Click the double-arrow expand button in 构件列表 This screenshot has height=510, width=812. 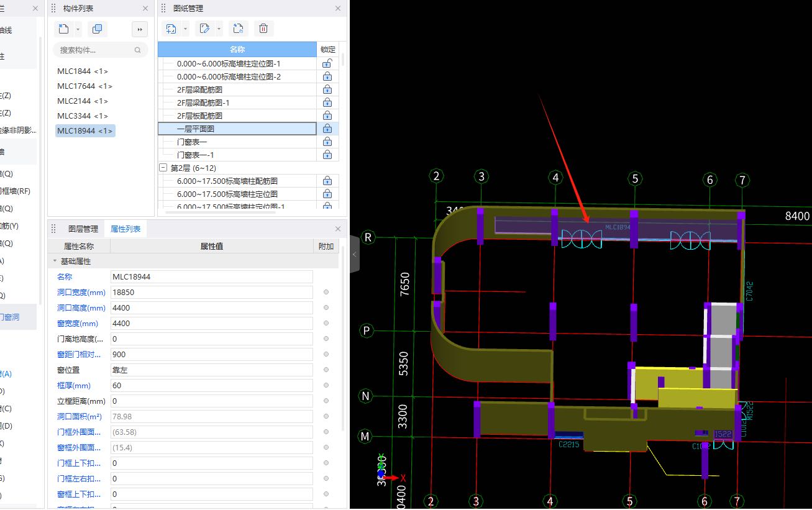click(x=140, y=29)
